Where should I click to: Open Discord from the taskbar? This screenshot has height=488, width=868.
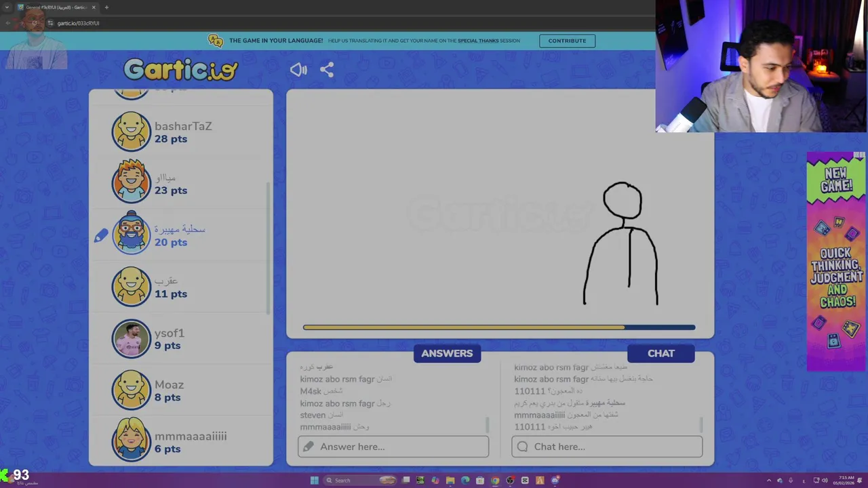pos(555,481)
